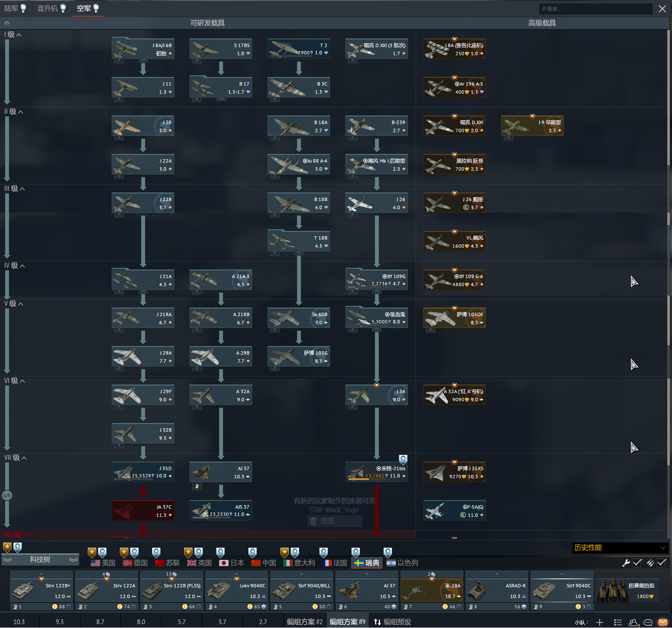This screenshot has height=628, width=672.
Task: Select the Bf 109 G-6 premium card
Action: tap(455, 280)
